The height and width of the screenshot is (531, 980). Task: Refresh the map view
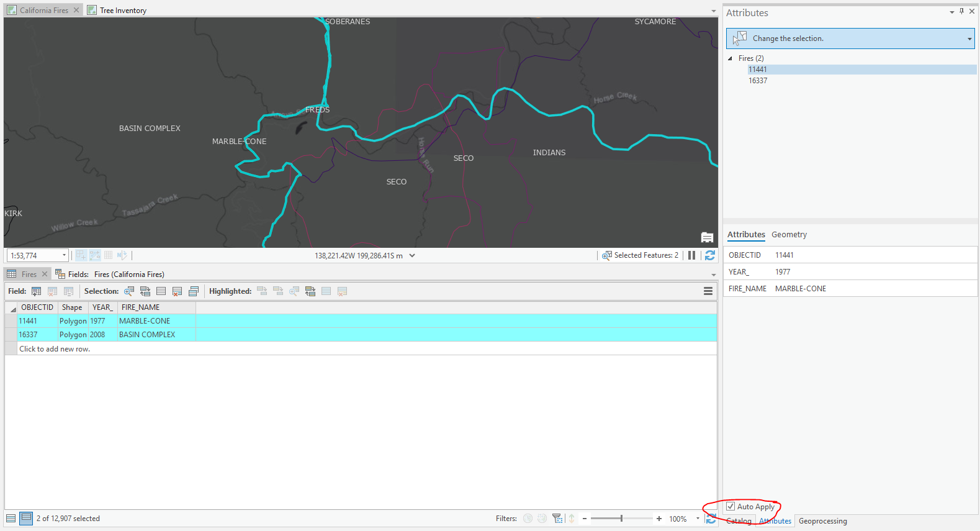pos(710,255)
